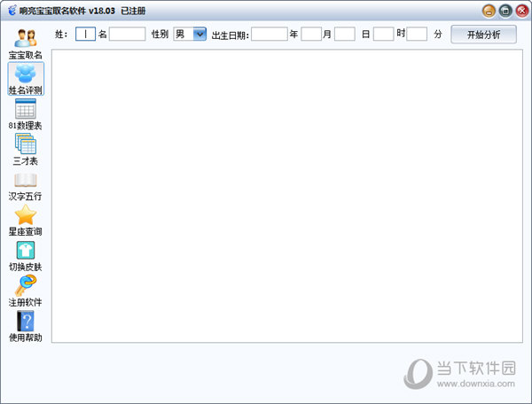Click the birth year input field

(270, 35)
